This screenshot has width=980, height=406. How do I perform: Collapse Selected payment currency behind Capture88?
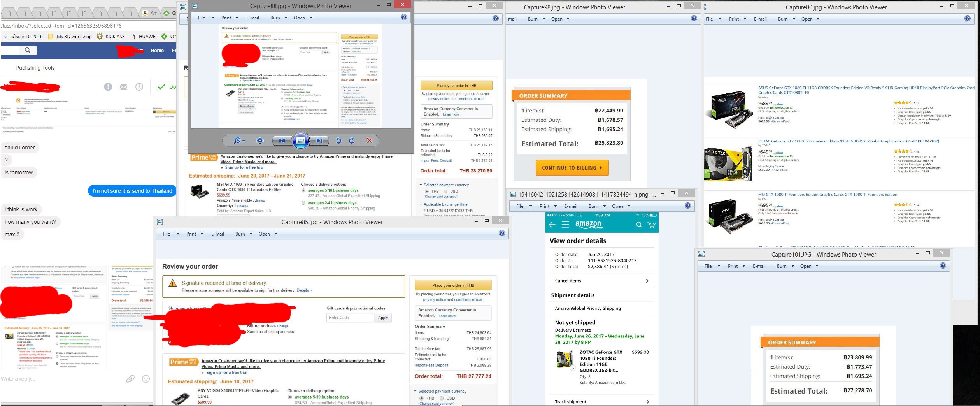coord(421,185)
